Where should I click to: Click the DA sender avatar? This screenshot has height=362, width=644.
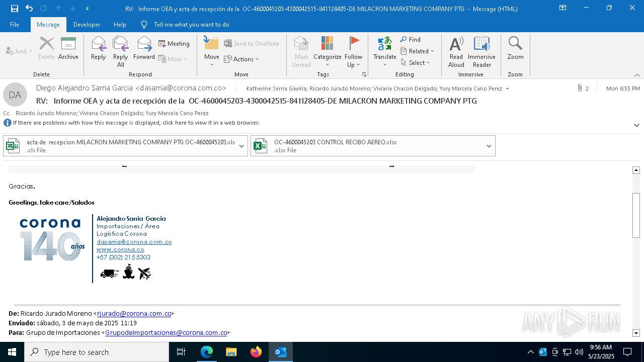(x=15, y=95)
